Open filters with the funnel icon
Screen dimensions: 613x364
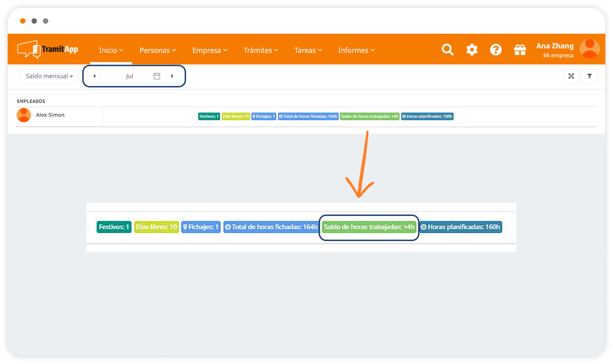589,76
